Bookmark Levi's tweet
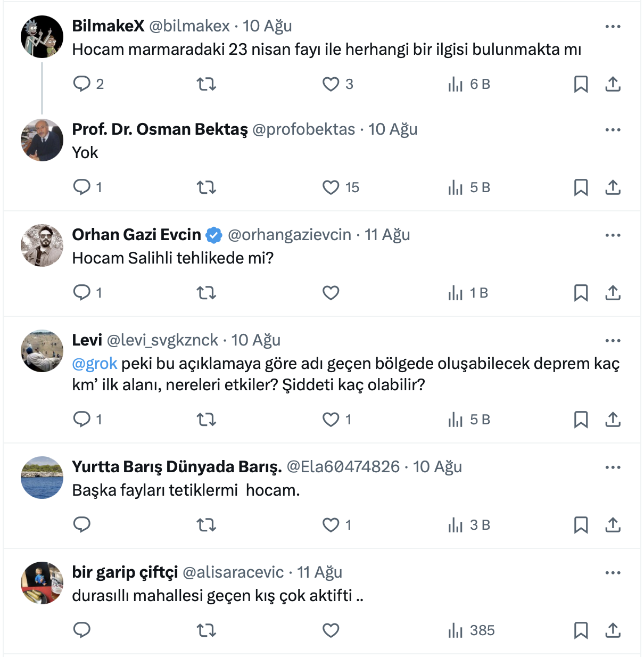 pyautogui.click(x=581, y=420)
